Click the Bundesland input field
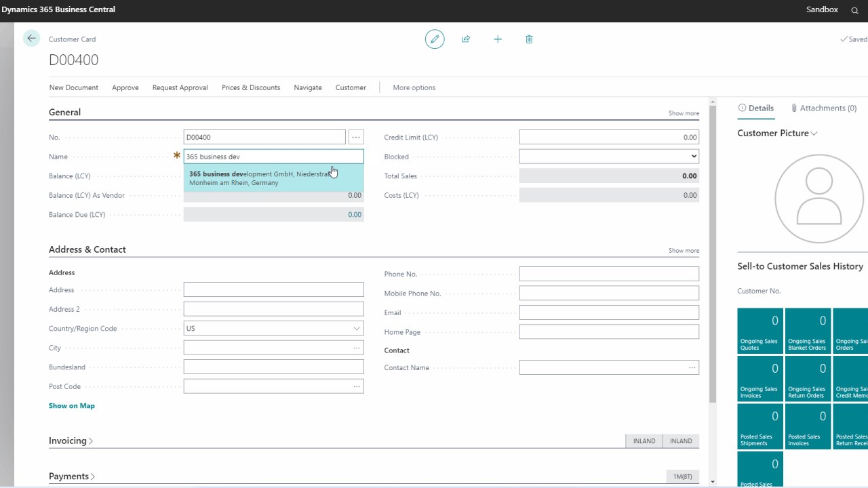868x488 pixels. coord(274,367)
